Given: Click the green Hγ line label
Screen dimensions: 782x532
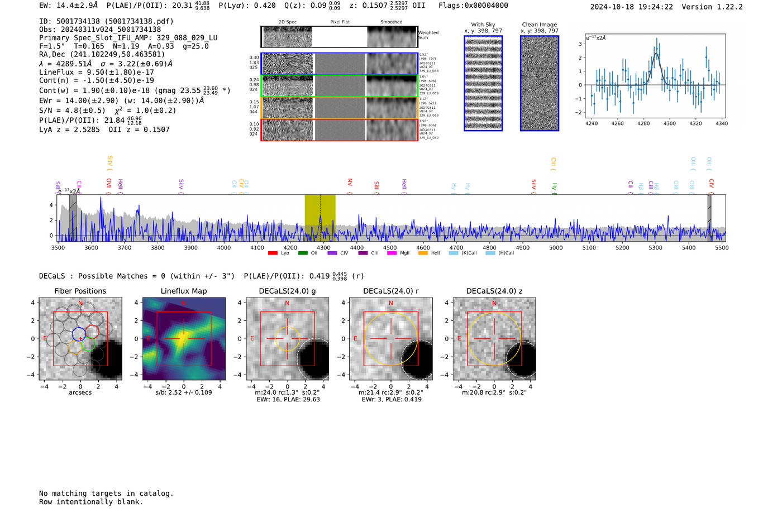Looking at the screenshot, I should coord(554,188).
